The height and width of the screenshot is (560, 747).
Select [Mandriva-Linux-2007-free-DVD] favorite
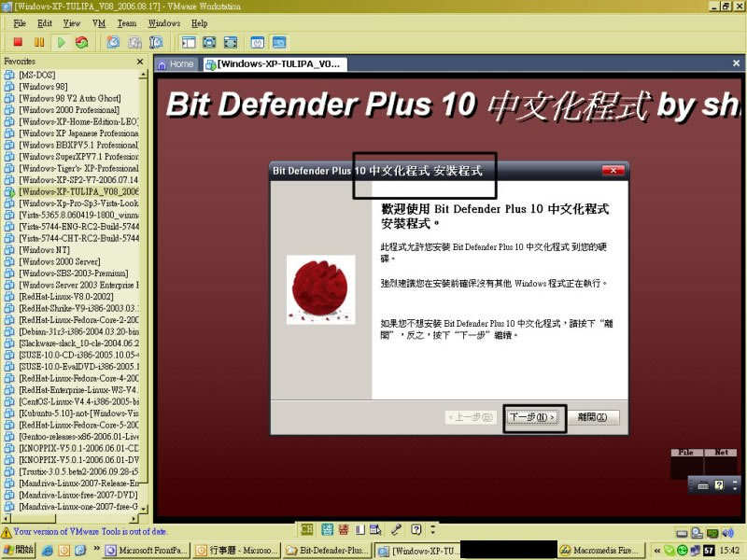click(x=78, y=495)
